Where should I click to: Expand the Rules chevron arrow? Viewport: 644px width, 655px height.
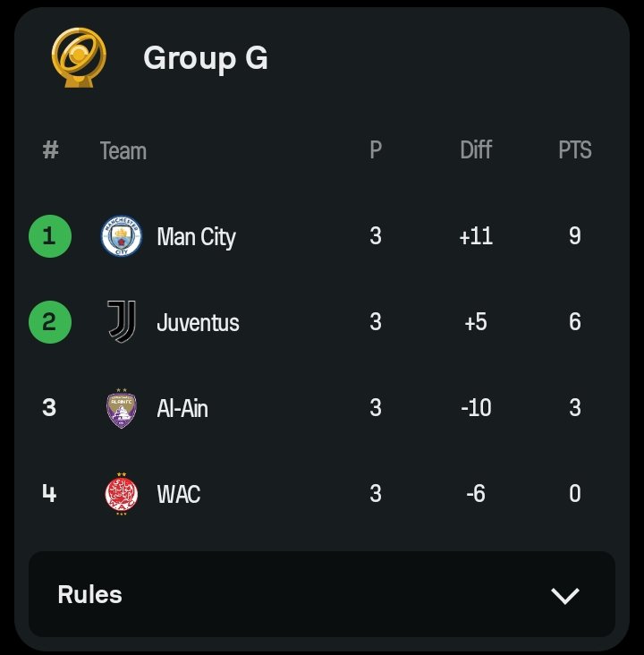tap(565, 596)
